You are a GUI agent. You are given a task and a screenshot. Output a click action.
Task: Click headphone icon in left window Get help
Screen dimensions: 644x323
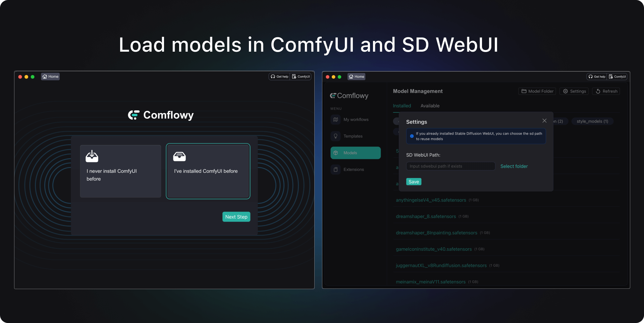click(273, 76)
